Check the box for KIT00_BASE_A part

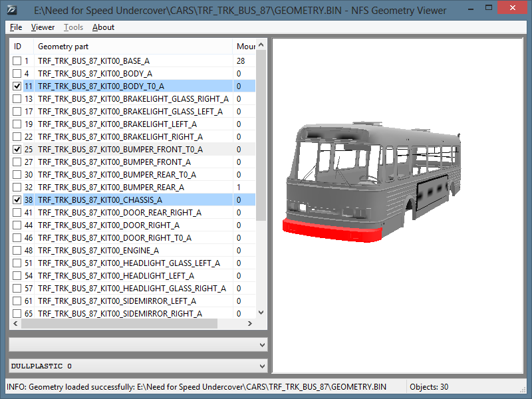coord(17,61)
